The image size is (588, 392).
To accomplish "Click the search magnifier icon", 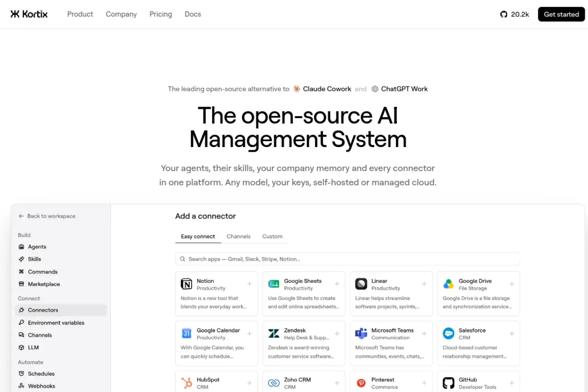I will (182, 259).
